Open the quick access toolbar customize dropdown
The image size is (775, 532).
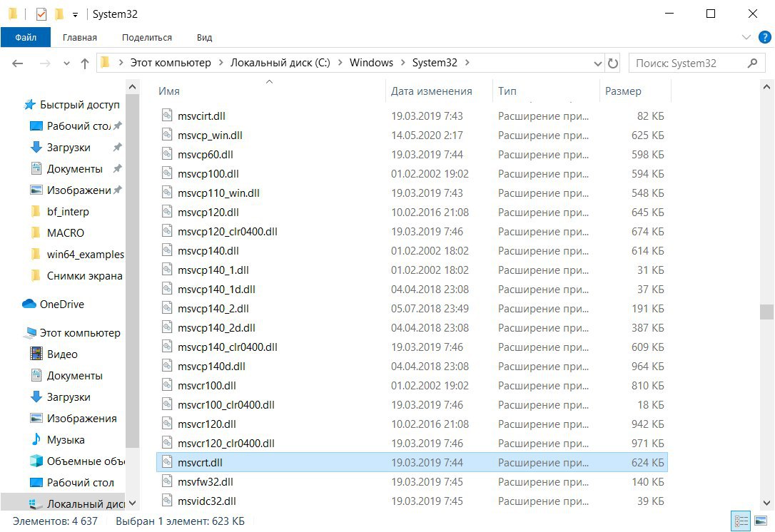75,15
